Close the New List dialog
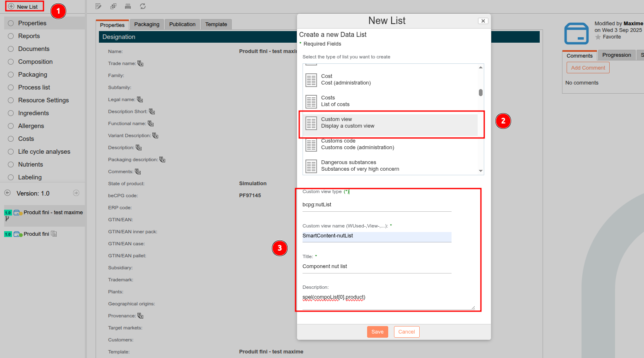 (483, 21)
